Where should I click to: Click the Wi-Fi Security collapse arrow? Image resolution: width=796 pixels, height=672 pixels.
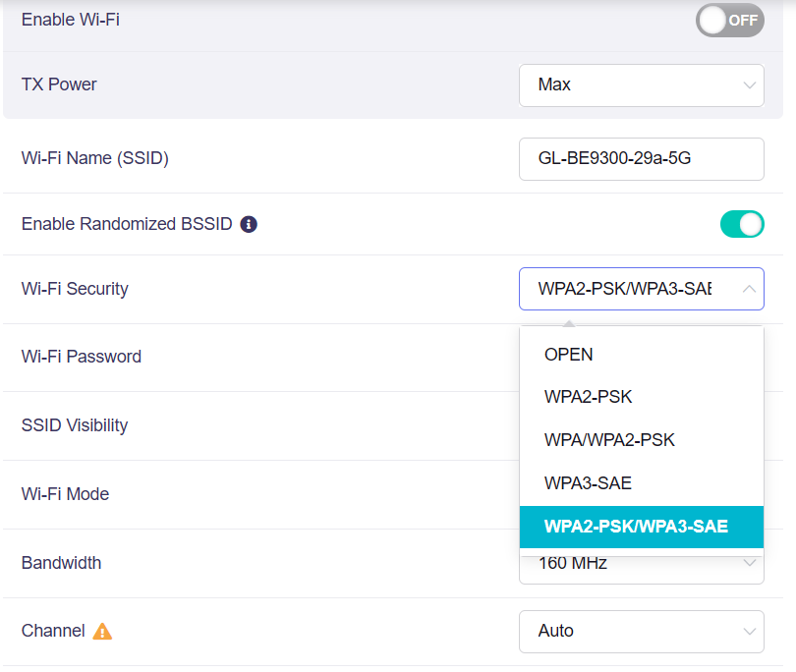coord(749,289)
